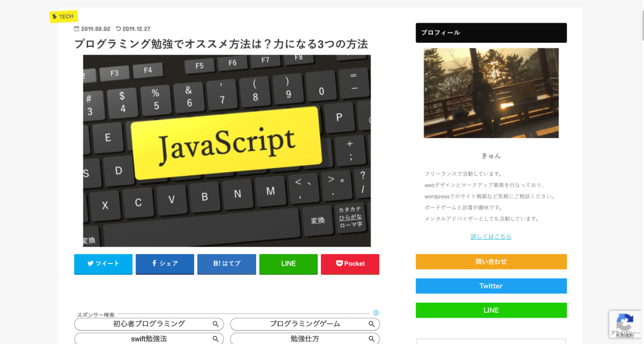Open the ad info icon above sponsor search

pos(376,313)
